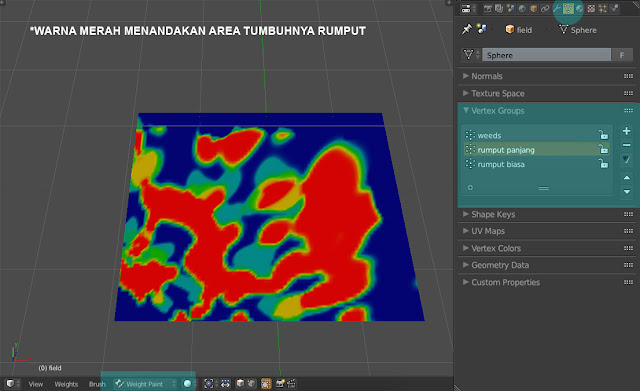Screen dimensions: 640x391
Task: Move vertex group down in list
Action: [x=627, y=191]
